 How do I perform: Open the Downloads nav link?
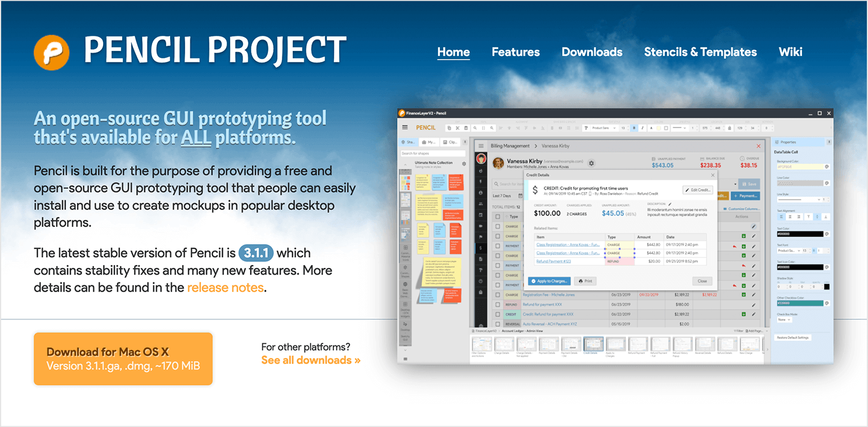pyautogui.click(x=592, y=52)
